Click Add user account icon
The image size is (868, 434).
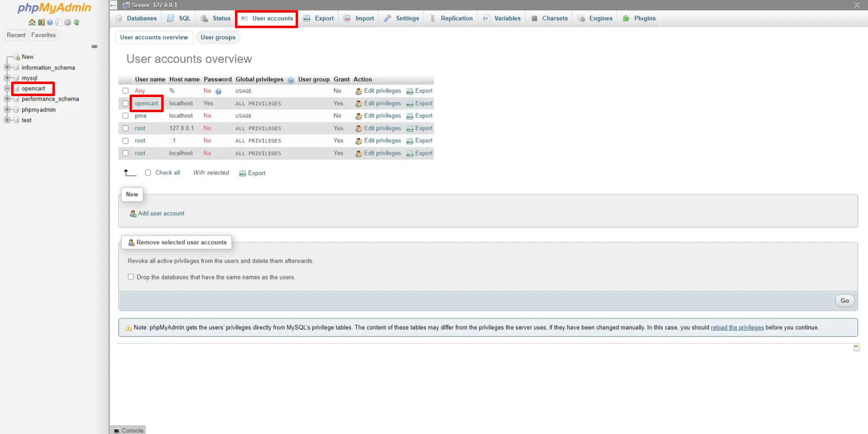(133, 214)
